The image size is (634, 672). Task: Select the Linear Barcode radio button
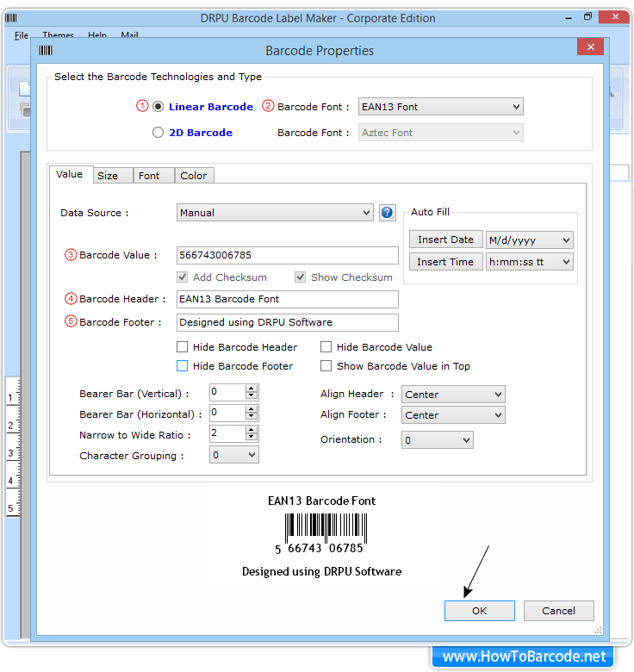pos(158,106)
